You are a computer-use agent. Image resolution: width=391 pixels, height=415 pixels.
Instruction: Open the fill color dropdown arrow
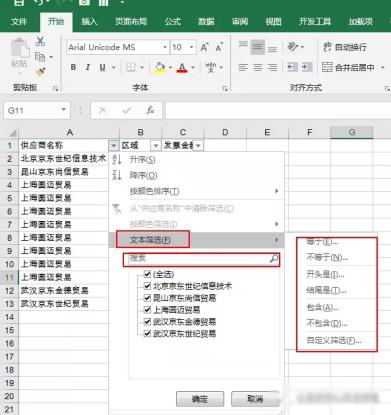(170, 68)
